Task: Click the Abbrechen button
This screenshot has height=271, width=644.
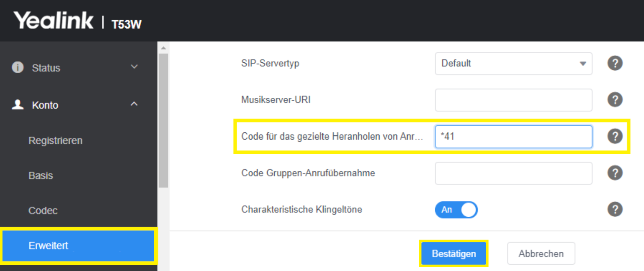Action: click(541, 254)
